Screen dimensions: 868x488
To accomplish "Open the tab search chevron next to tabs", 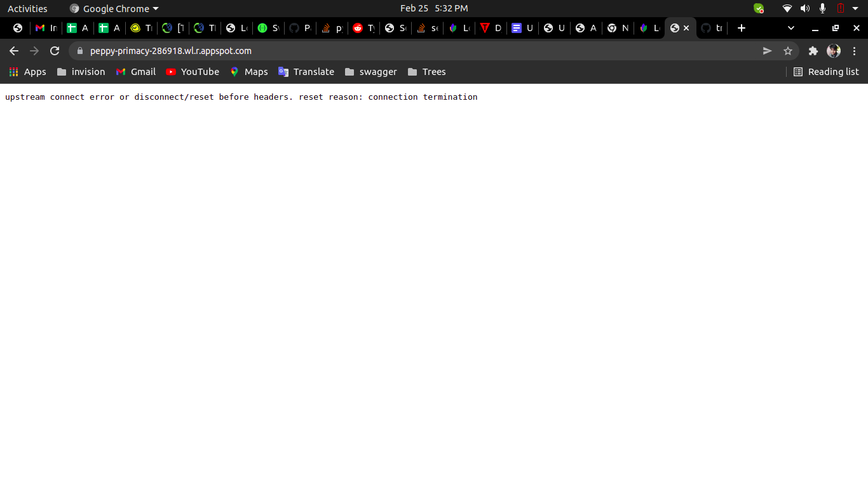I will 790,28.
